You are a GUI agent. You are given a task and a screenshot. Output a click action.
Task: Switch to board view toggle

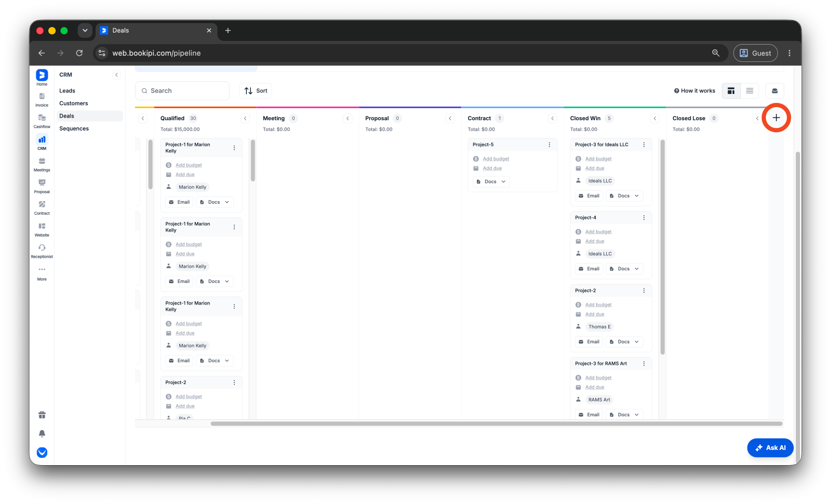pos(731,91)
